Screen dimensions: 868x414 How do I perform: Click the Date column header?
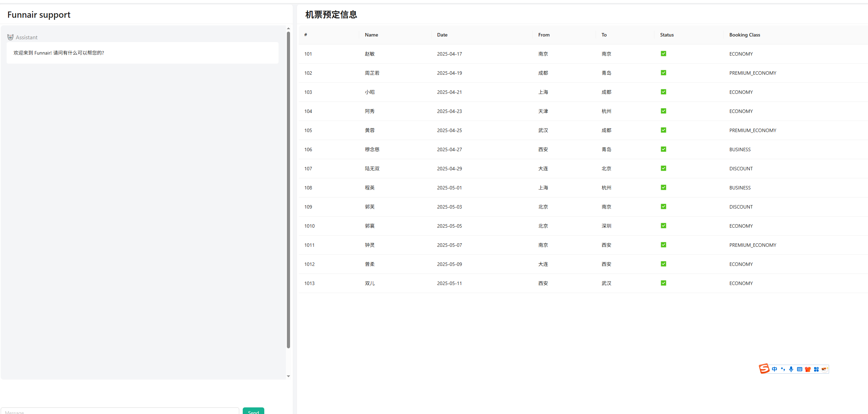point(442,35)
